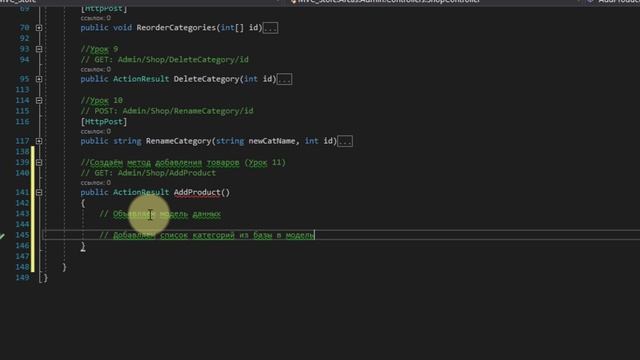Open the collapsed ellipsis box after ReorderCategories signature

point(270,28)
